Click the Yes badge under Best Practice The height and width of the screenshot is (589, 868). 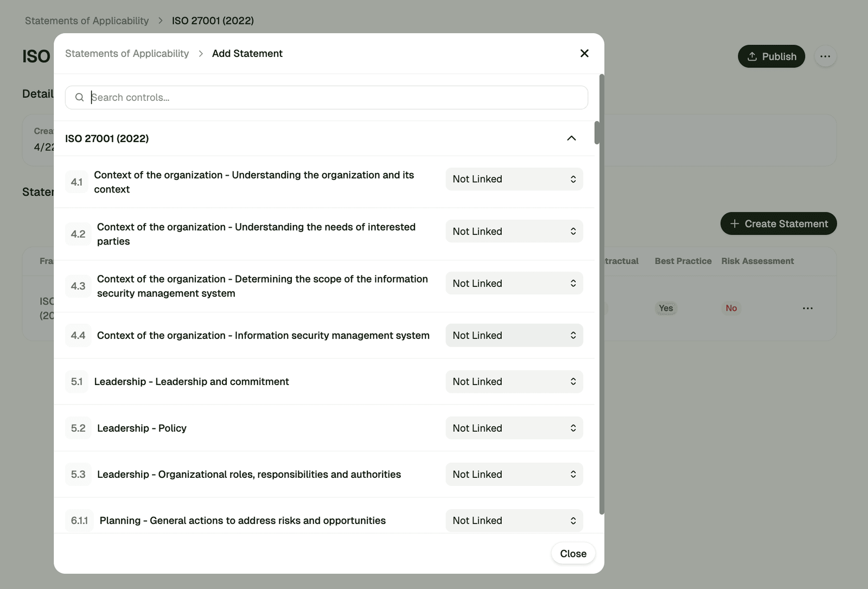[x=666, y=308]
